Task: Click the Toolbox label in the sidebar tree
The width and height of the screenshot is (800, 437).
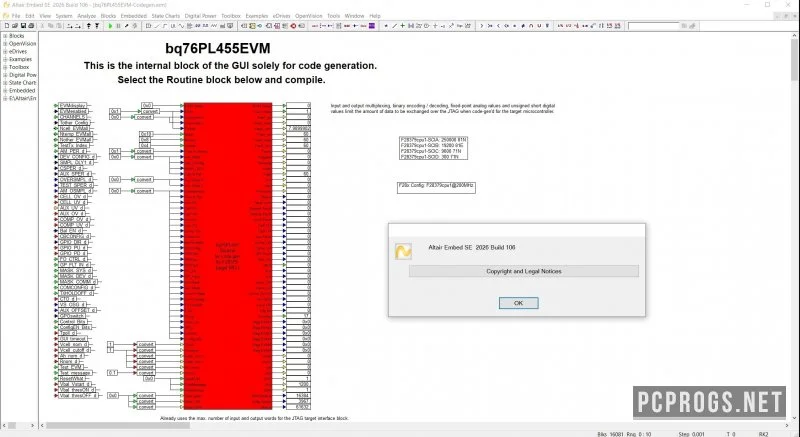Action: tap(19, 67)
